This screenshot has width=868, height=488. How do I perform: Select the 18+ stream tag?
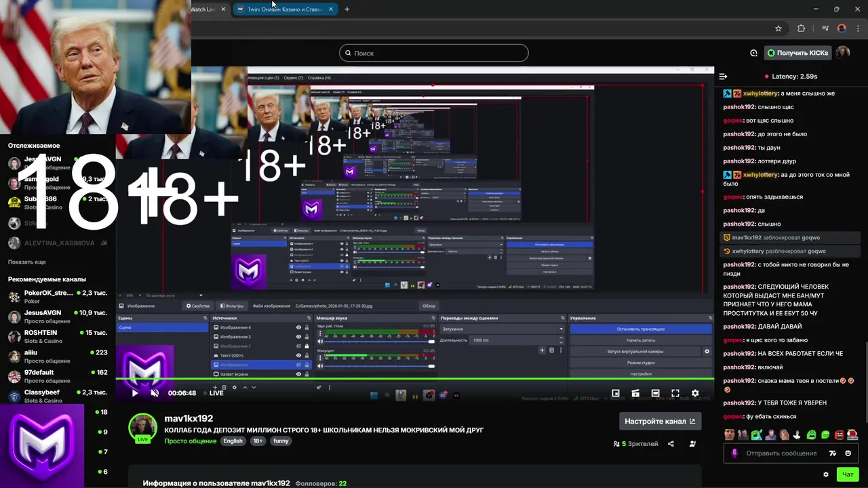258,441
